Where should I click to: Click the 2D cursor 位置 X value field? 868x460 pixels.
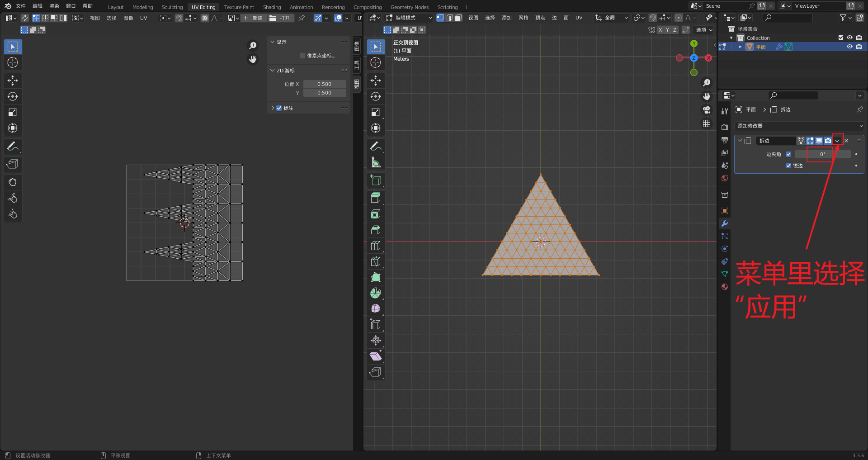[324, 84]
